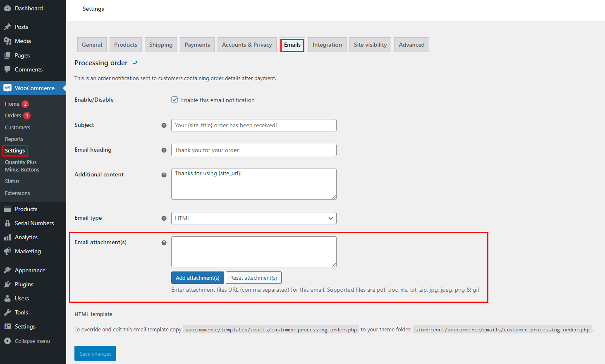This screenshot has width=605, height=364.
Task: Click the sidebar Settings sliders icon
Action: pos(7,326)
